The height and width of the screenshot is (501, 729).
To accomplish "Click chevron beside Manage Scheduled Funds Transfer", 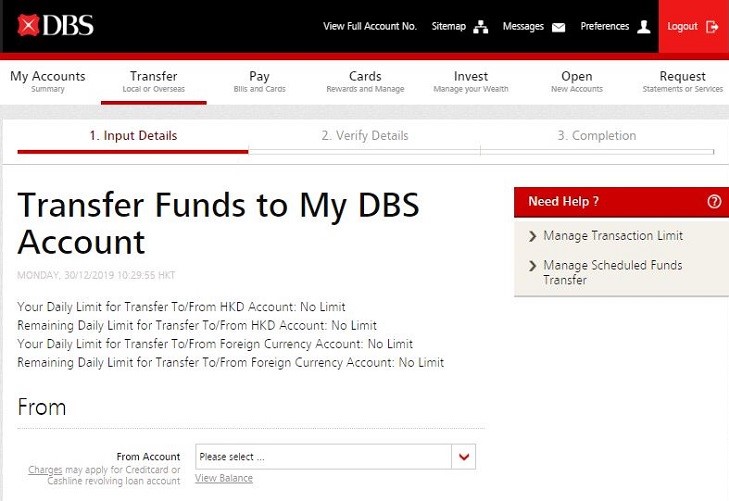I will point(532,266).
